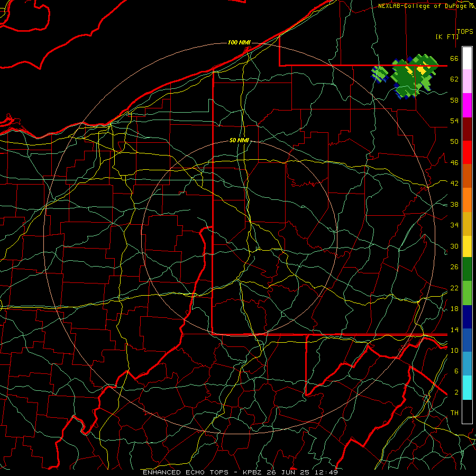Click the 54 legend value label
The height and width of the screenshot is (476, 476).
tap(454, 121)
